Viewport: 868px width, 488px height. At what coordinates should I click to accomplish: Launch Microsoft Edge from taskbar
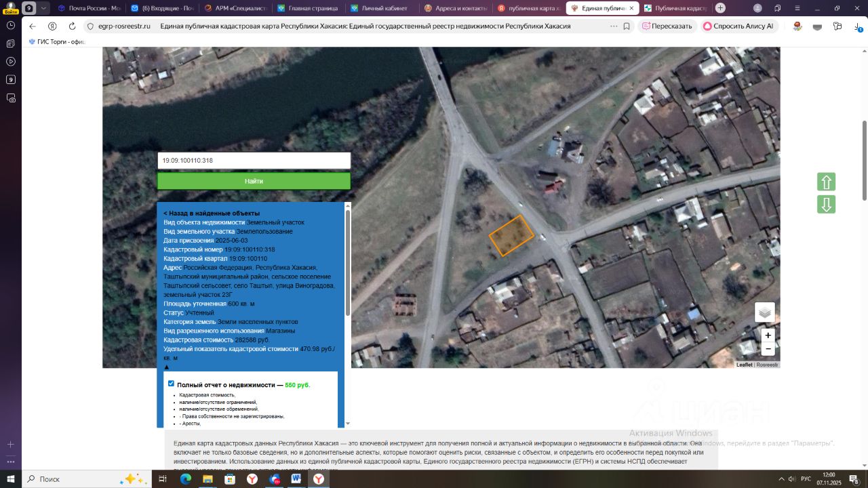pyautogui.click(x=185, y=479)
